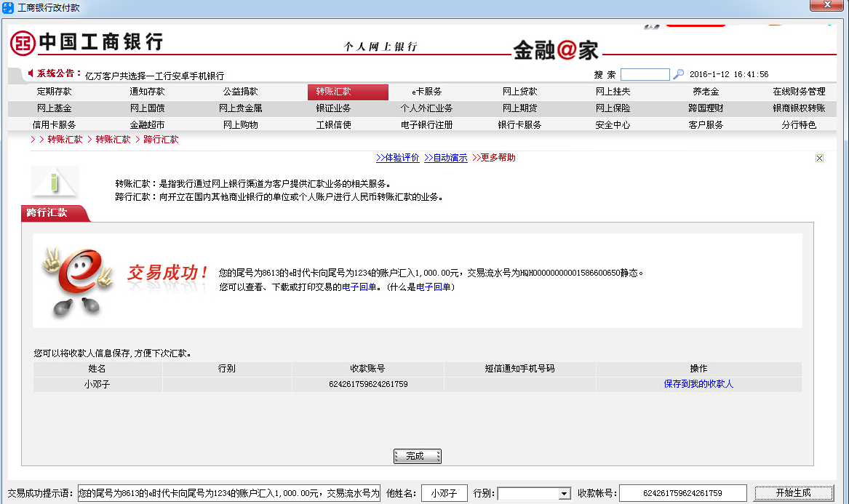Screen dimensions: 849x504
Task: Open 信用卡服务 menu
Action: click(x=54, y=124)
